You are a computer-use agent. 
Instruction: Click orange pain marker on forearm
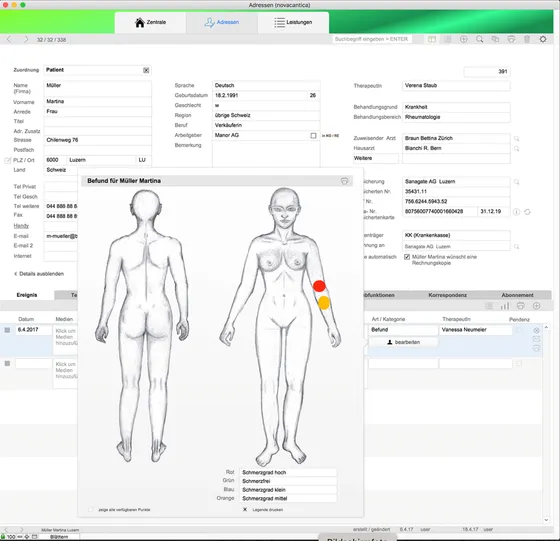pos(324,302)
